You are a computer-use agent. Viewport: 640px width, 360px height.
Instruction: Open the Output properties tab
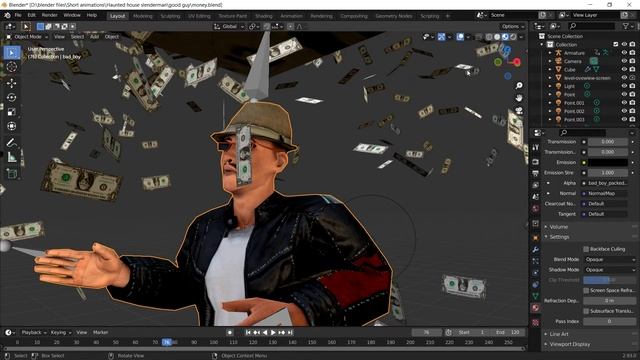[x=536, y=173]
